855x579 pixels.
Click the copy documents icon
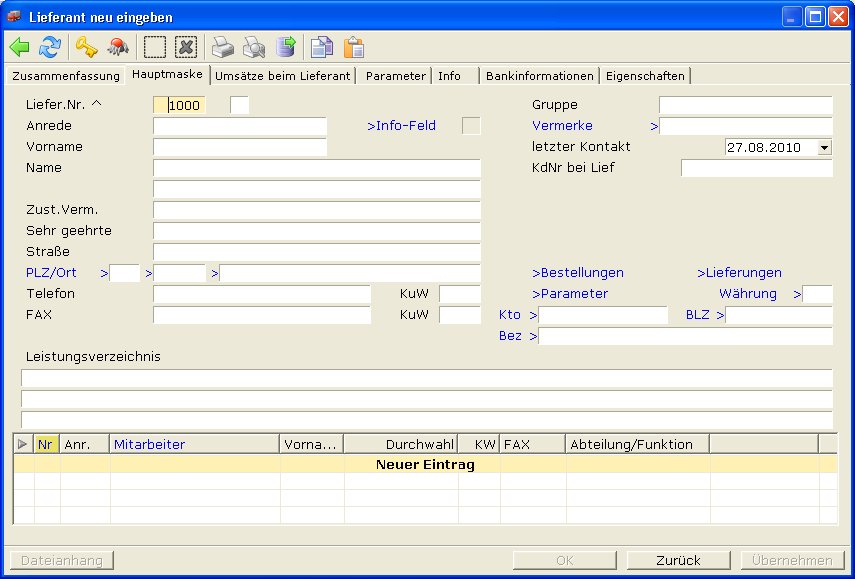(x=321, y=47)
